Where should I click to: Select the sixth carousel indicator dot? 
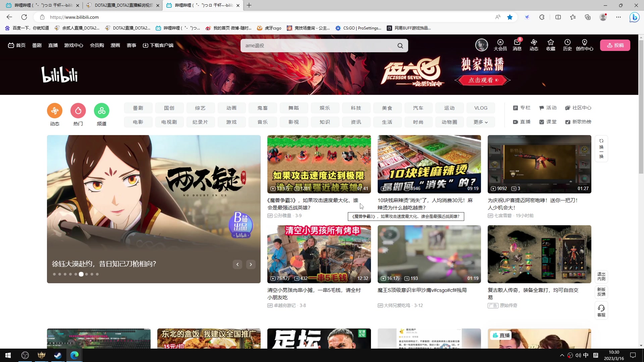(81, 274)
